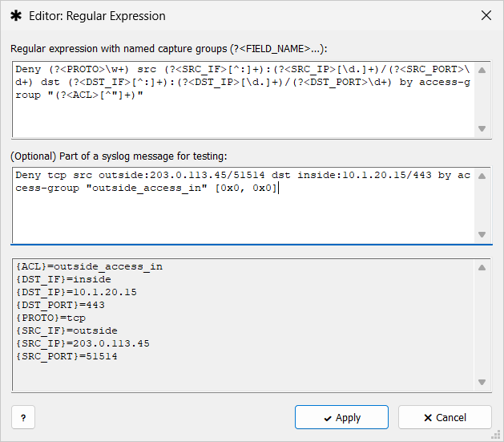Open help with the question mark button

(23, 417)
